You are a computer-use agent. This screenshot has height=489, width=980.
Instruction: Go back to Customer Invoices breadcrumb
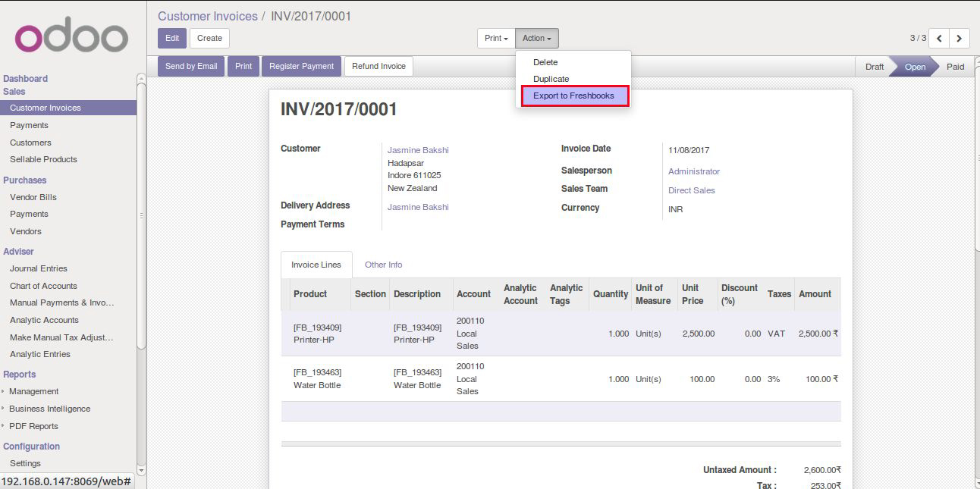[x=208, y=16]
